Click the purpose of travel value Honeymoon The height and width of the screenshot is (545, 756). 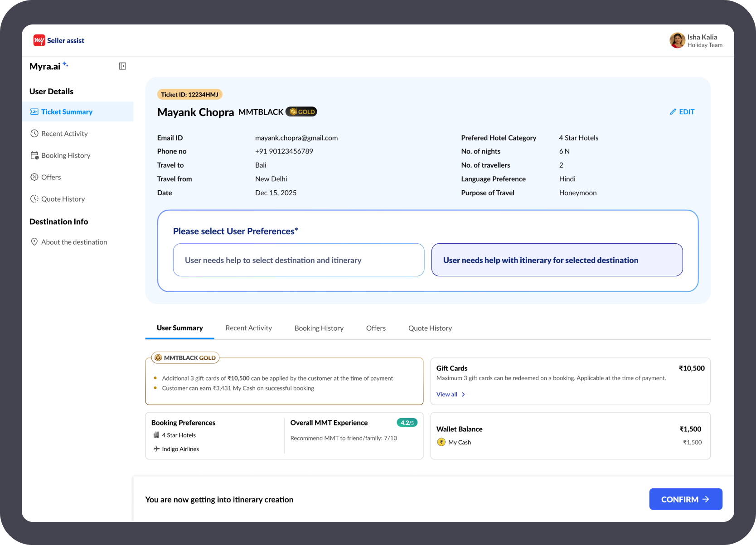(x=578, y=193)
